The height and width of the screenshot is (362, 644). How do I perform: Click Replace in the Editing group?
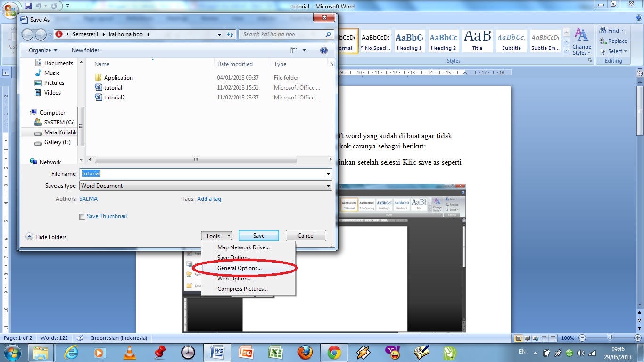click(613, 41)
